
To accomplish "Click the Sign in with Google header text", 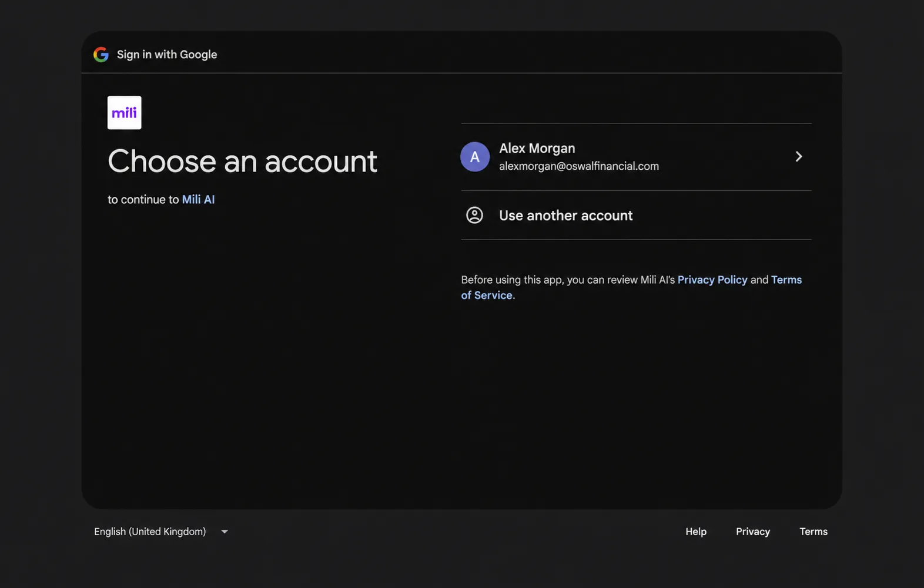I will click(x=167, y=55).
